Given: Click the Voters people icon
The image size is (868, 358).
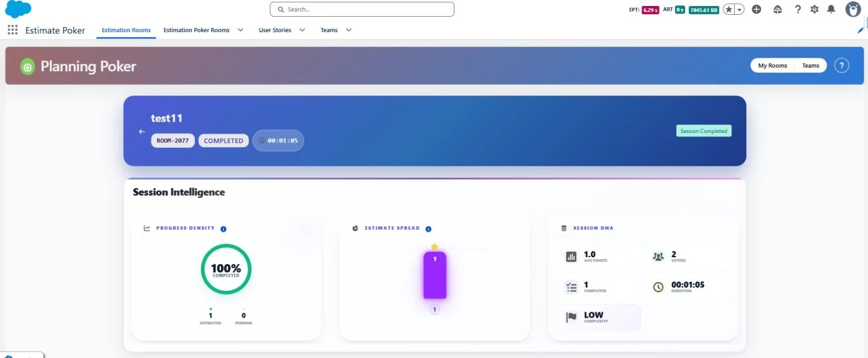Looking at the screenshot, I should pos(658,257).
